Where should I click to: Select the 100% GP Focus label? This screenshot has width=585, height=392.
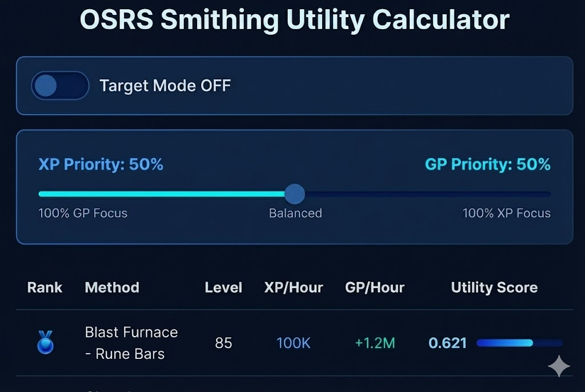pos(83,213)
